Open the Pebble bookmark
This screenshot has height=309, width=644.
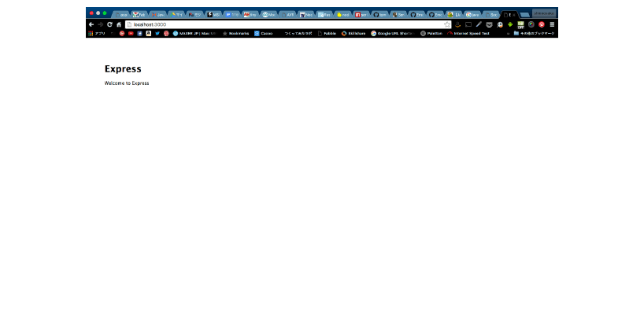click(327, 34)
